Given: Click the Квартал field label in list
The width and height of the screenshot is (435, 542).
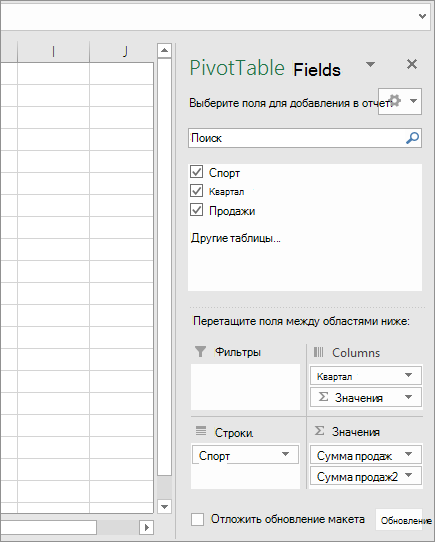Looking at the screenshot, I should click(x=226, y=191).
